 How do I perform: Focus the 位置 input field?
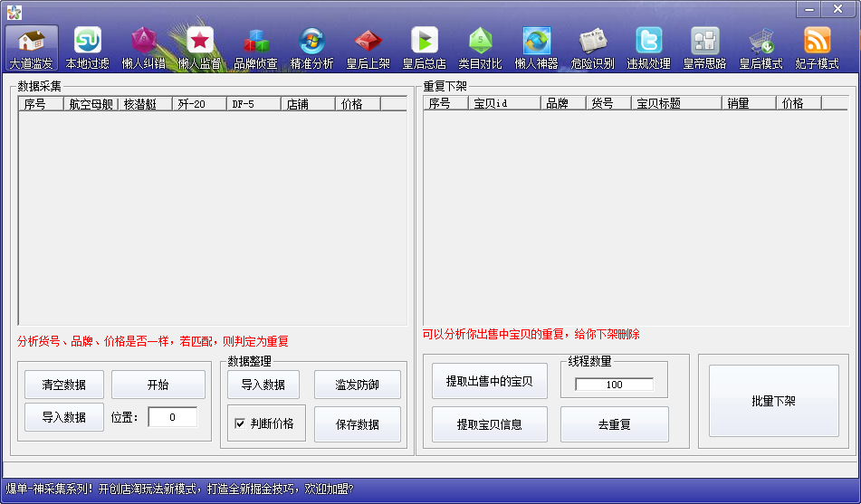coord(172,417)
